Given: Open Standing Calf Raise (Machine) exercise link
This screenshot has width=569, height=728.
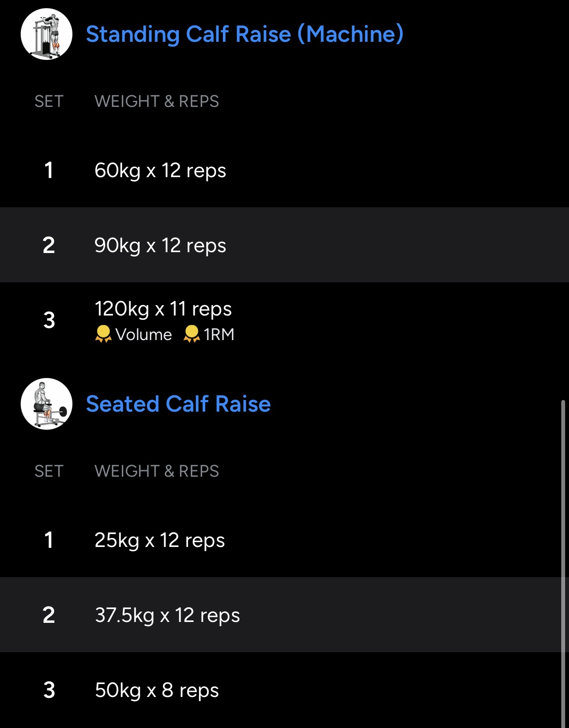Looking at the screenshot, I should [x=244, y=34].
